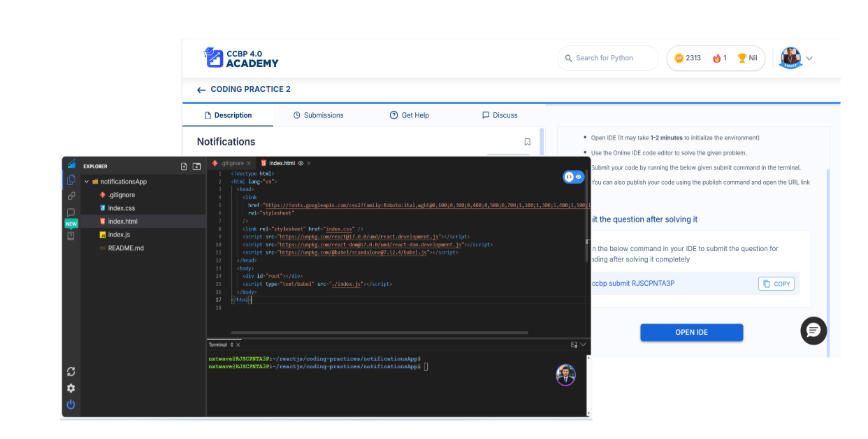Open README.md in the file tree
This screenshot has height=439, width=868.
point(143,248)
